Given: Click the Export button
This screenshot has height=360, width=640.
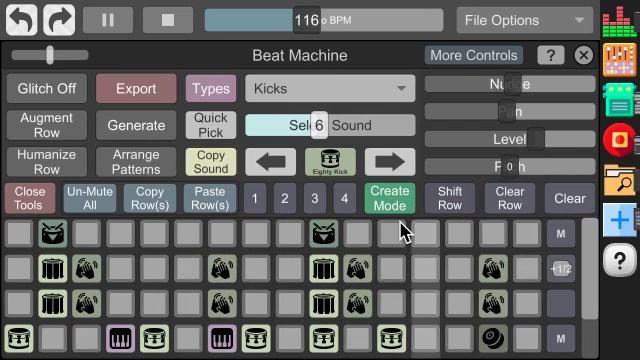Looking at the screenshot, I should coord(136,89).
